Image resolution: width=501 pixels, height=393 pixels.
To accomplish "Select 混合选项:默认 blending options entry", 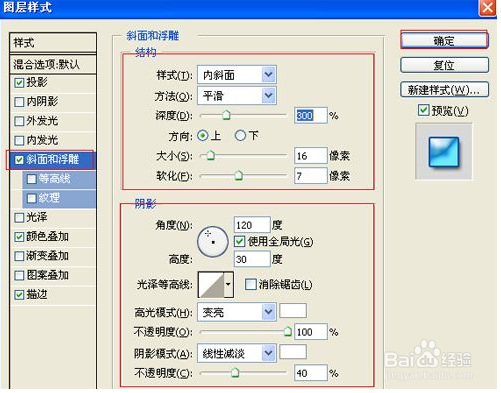I will click(53, 64).
